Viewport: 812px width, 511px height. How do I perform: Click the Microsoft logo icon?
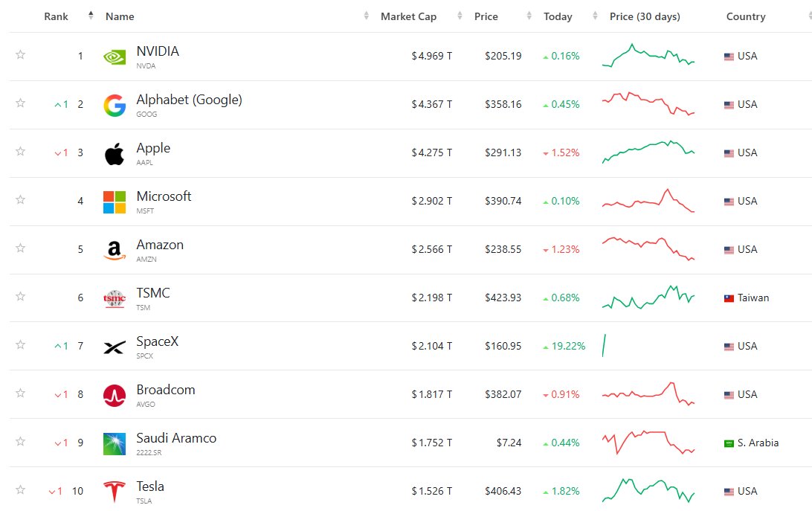point(115,202)
